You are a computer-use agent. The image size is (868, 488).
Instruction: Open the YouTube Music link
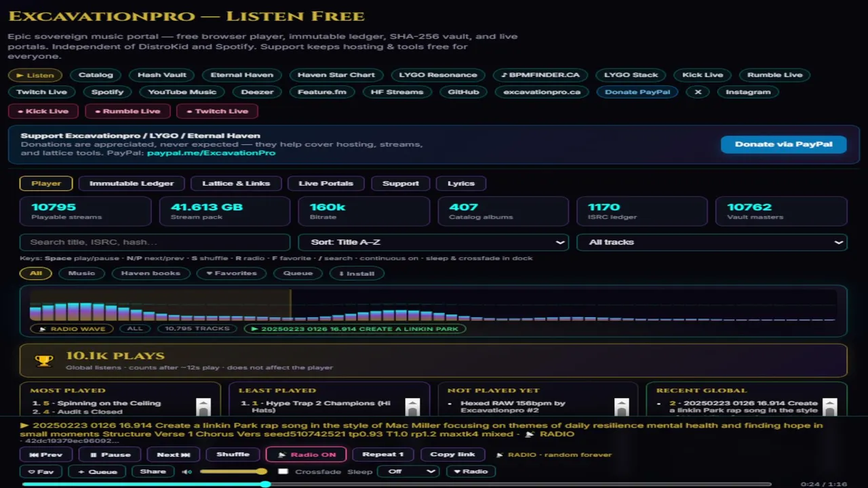point(182,92)
